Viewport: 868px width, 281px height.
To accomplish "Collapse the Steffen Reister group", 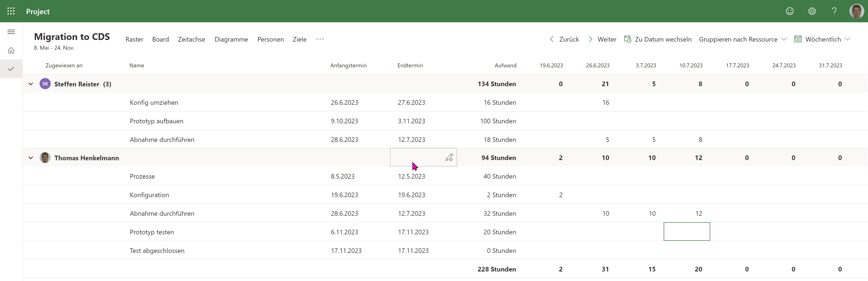I will coord(31,84).
